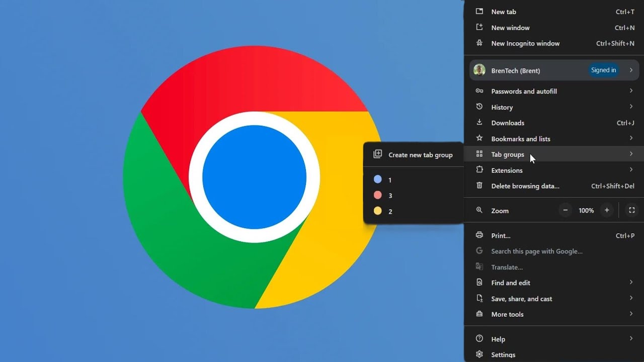Select Delete browsing data menu entry
Image resolution: width=644 pixels, height=362 pixels.
coord(554,186)
